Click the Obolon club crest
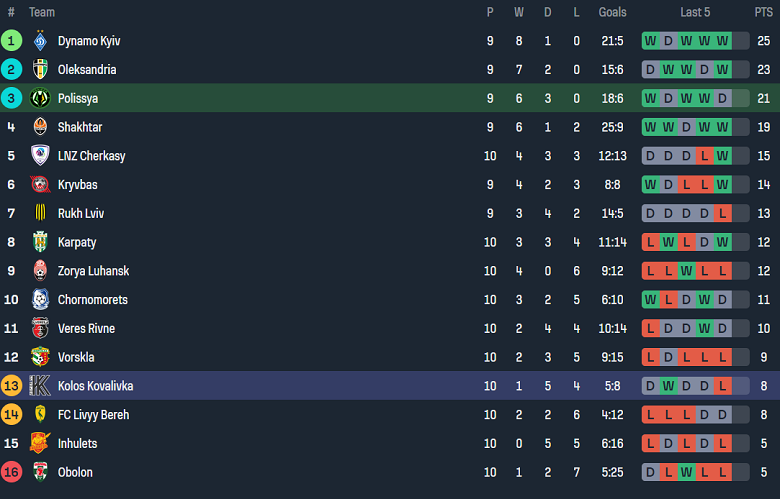 40,472
